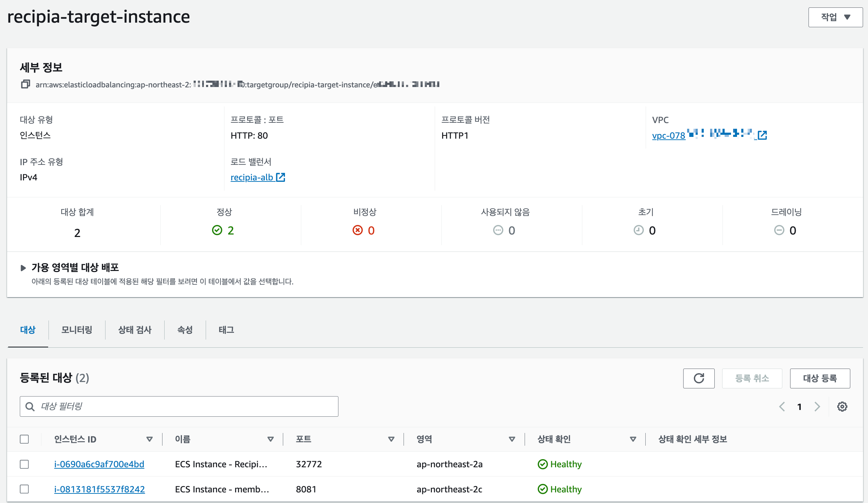Copy the target group ARN icon

[25, 84]
